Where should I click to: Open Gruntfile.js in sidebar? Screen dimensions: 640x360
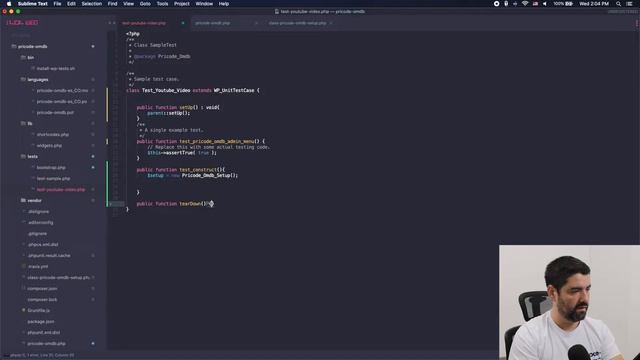tap(38, 311)
